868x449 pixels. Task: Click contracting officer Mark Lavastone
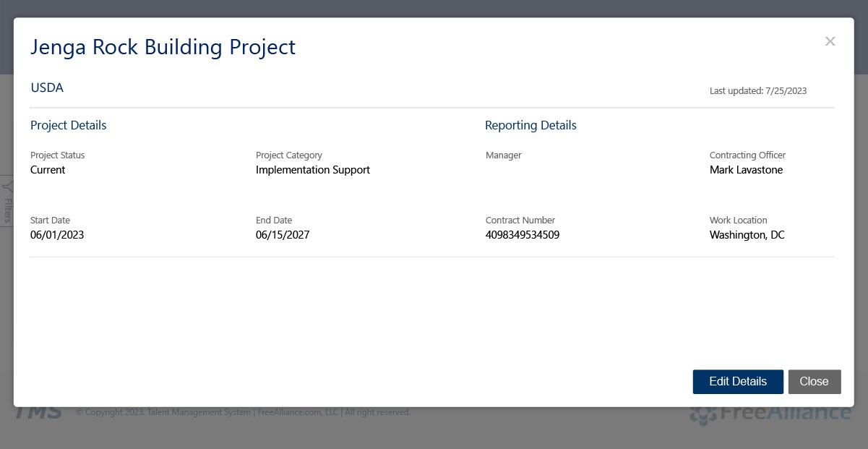tap(746, 170)
